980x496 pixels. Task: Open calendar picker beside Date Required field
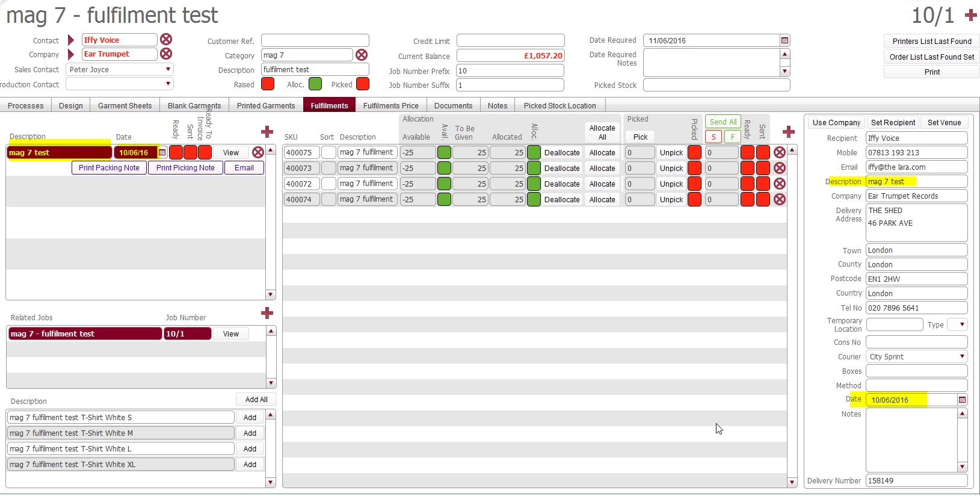coord(784,40)
